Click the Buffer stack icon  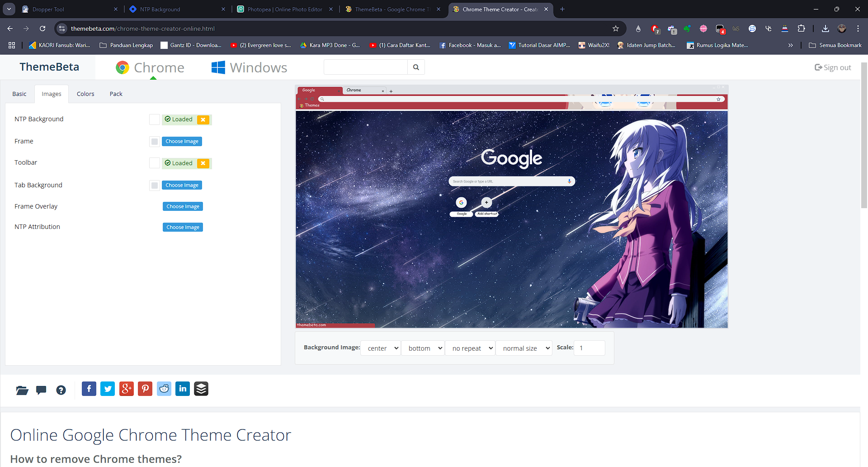201,389
